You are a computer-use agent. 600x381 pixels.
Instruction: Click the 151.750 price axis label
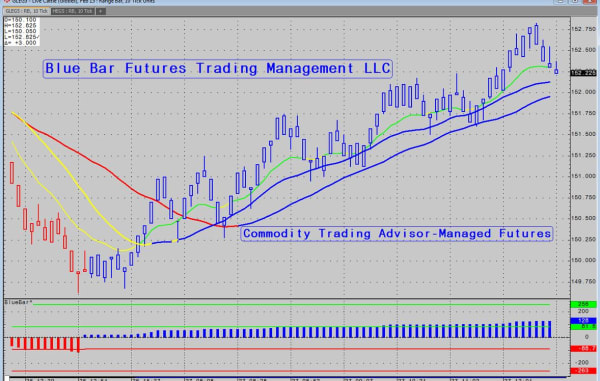(583, 113)
